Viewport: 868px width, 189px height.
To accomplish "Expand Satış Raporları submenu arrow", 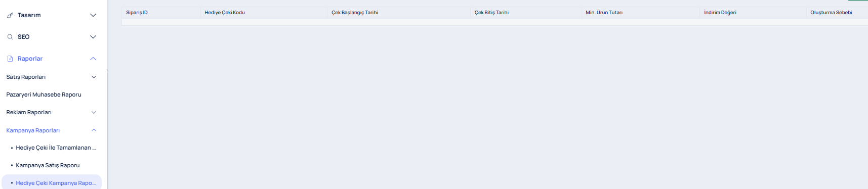I will point(94,77).
